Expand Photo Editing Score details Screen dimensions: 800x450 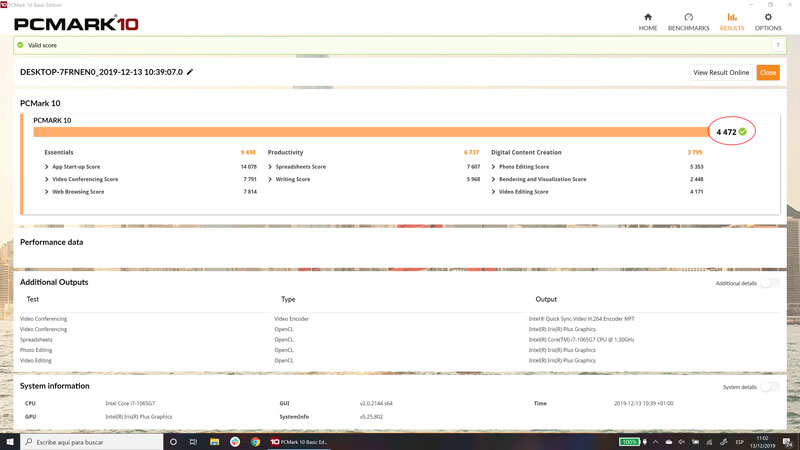[x=494, y=166]
